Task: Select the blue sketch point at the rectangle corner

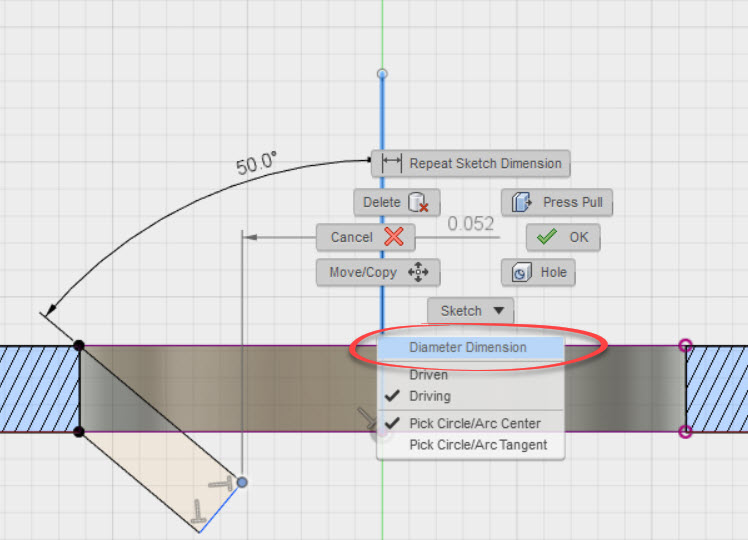Action: click(242, 482)
